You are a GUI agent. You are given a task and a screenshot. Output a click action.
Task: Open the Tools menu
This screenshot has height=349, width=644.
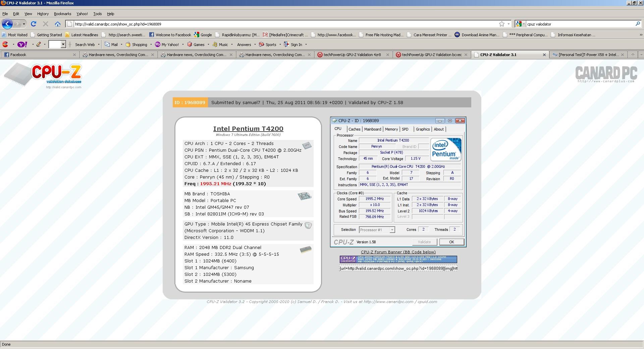[98, 14]
